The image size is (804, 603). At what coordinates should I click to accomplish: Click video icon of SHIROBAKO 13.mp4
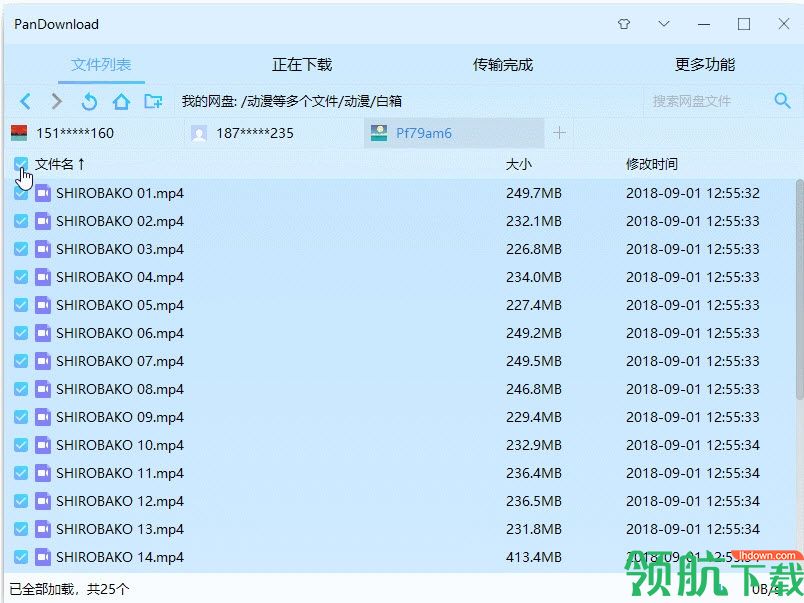(43, 529)
